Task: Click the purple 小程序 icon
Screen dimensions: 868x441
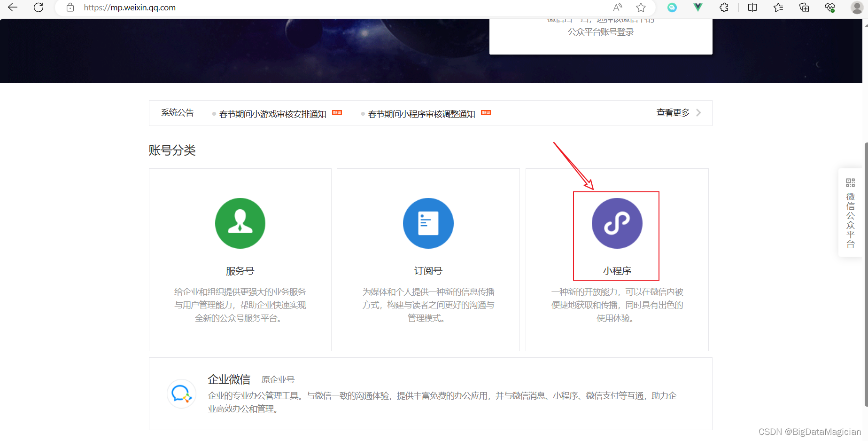Action: coord(617,223)
